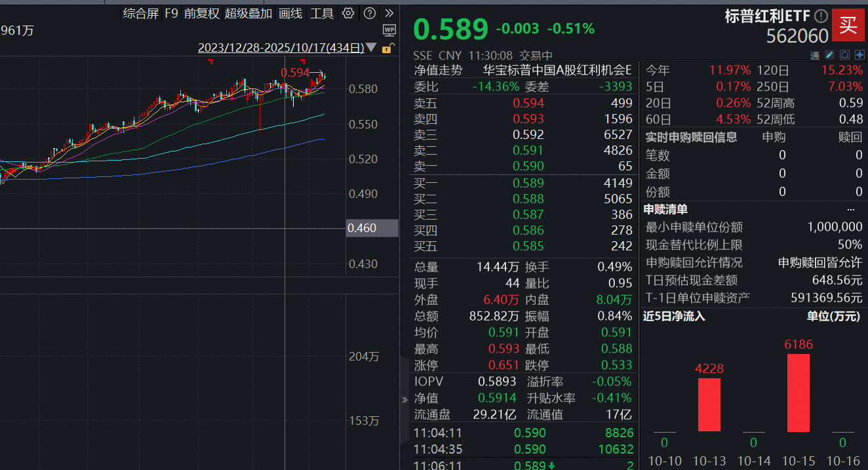Screen dimensions: 868x470
Task: Open the 工具 menu
Action: click(322, 13)
